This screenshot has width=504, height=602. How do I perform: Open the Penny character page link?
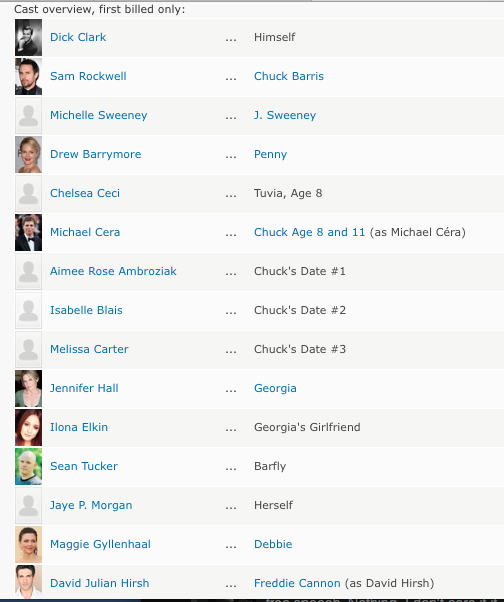pos(270,154)
